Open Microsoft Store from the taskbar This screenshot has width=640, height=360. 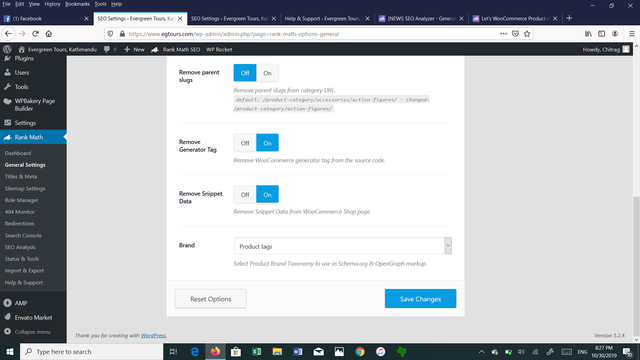tap(236, 351)
